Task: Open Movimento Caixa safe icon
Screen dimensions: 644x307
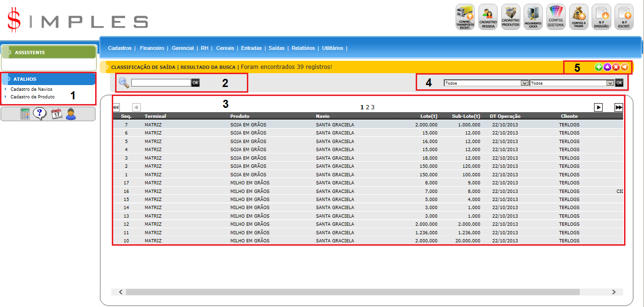Action: 533,17
